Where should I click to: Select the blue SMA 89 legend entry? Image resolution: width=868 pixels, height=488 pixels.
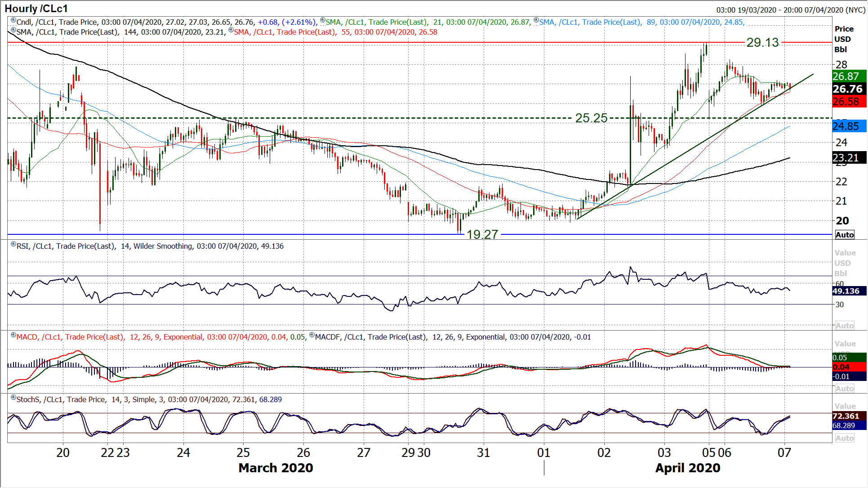(x=642, y=22)
